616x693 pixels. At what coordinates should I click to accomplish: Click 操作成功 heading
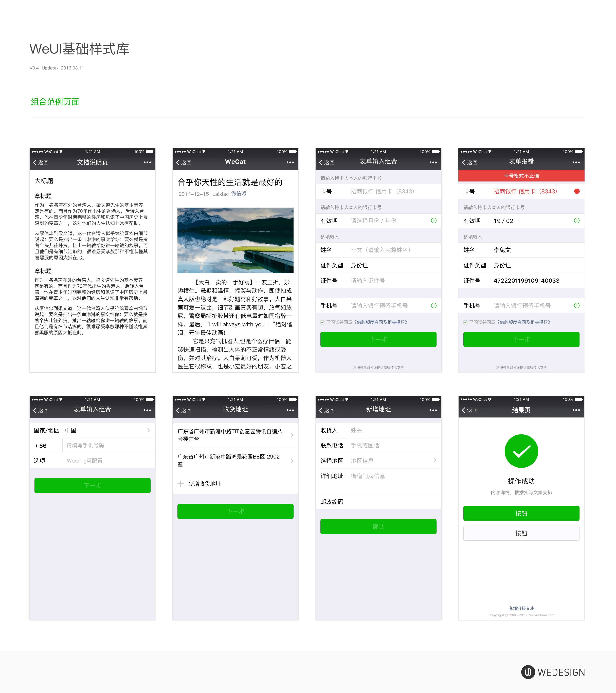pyautogui.click(x=521, y=481)
